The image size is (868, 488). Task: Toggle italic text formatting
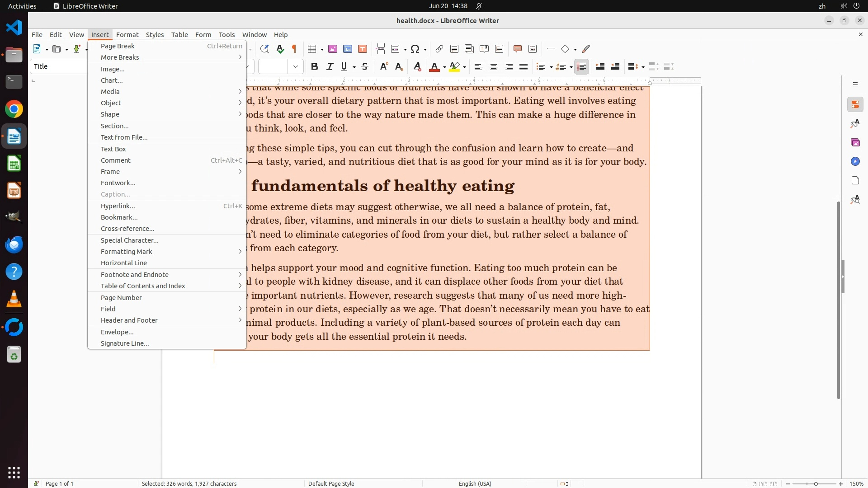[x=330, y=67]
